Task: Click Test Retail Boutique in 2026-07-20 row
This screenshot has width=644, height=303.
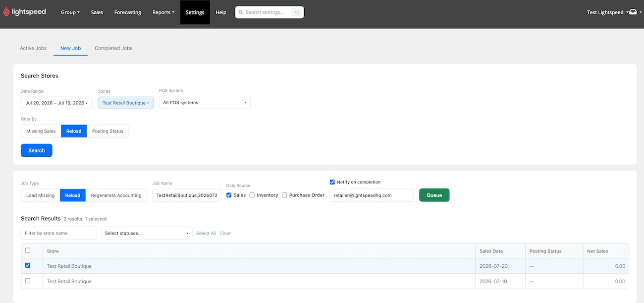Action: [69, 266]
